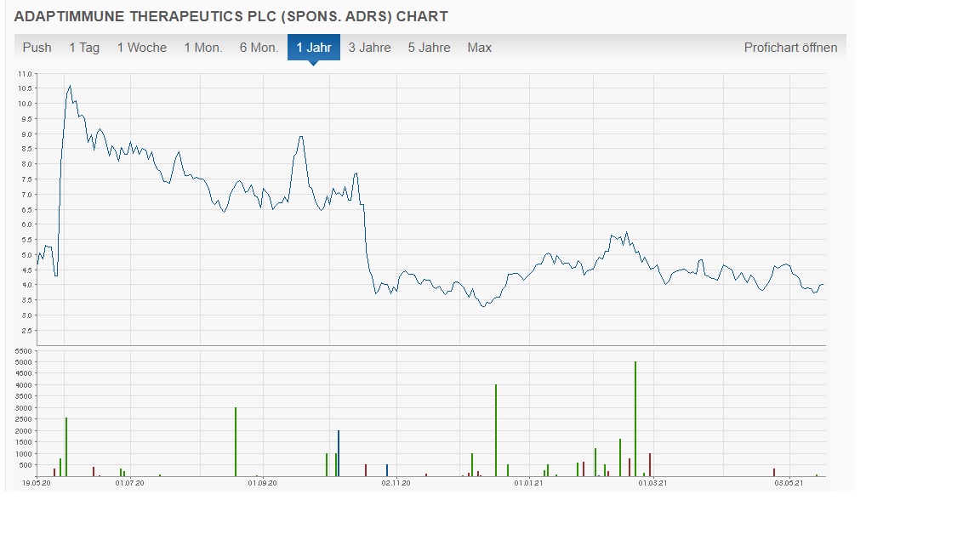The image size is (980, 551).
Task: Switch chart to 1 Tag view
Action: coord(84,48)
